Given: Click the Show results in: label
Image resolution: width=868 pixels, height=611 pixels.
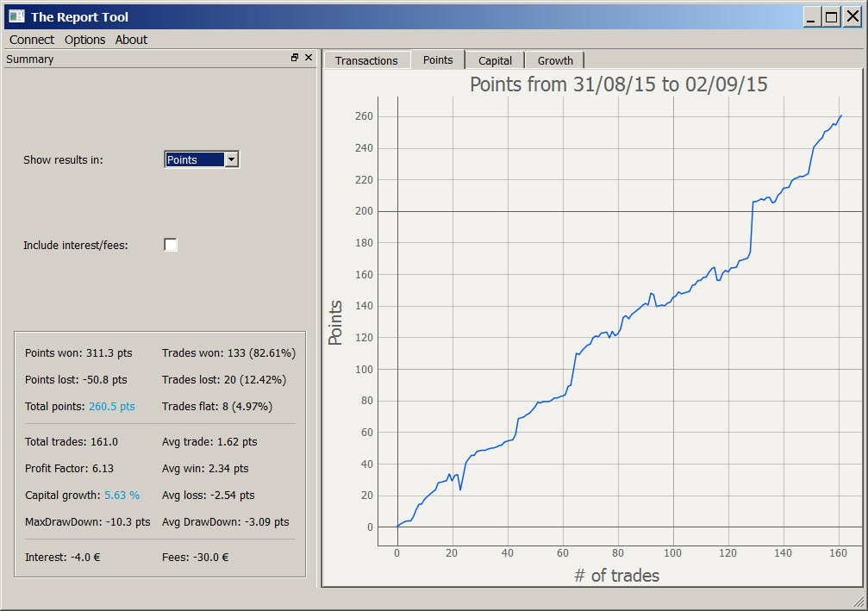Looking at the screenshot, I should tap(63, 159).
